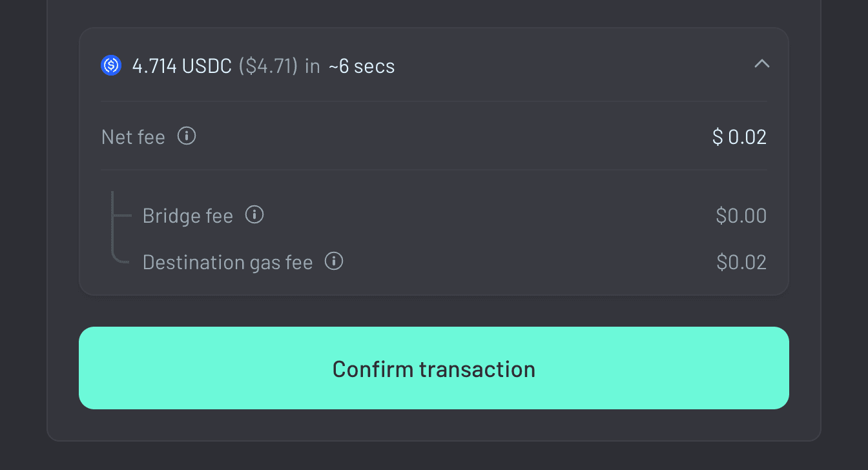The image size is (868, 470).
Task: Click the chevron to hide fee breakdown
Action: click(762, 64)
